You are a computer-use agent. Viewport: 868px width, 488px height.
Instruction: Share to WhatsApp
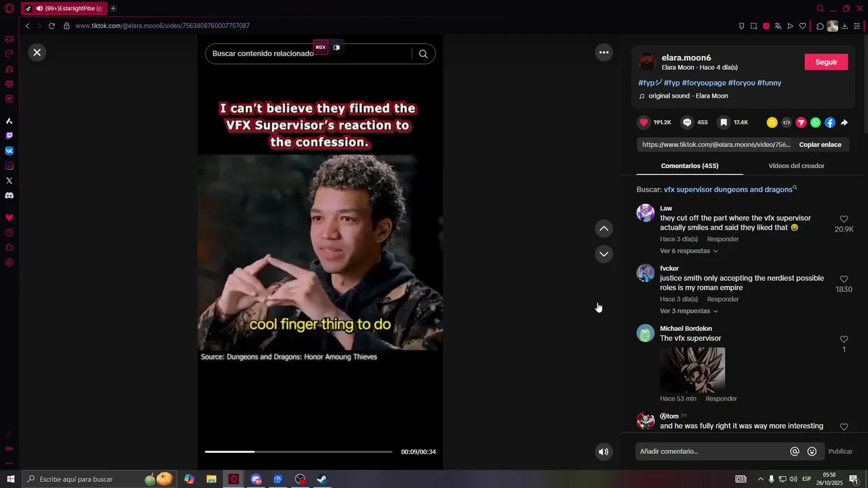[815, 123]
